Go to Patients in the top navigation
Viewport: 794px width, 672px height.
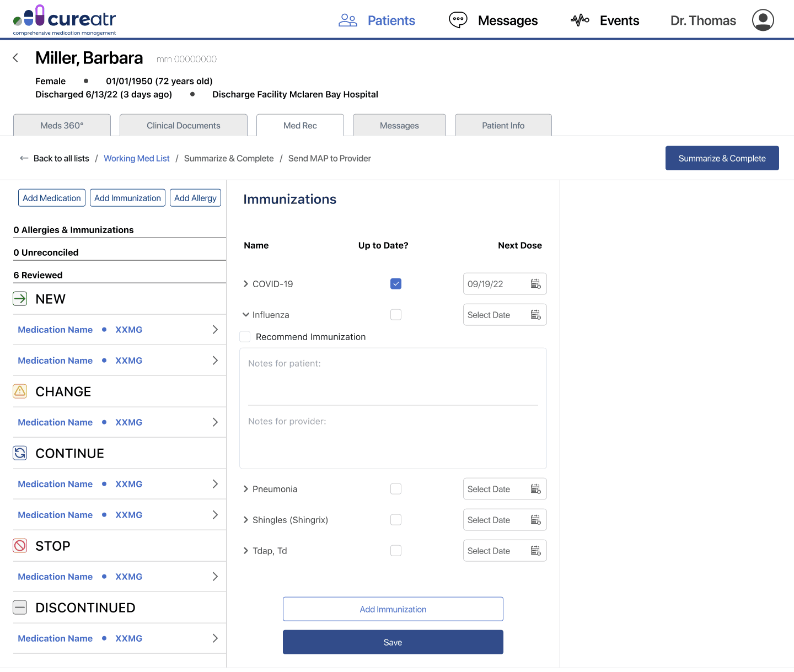391,20
